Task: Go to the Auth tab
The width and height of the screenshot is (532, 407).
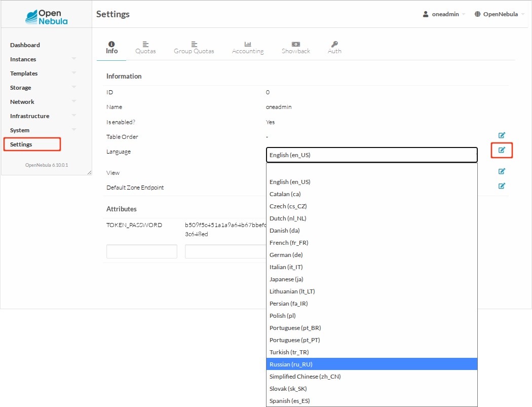Action: pyautogui.click(x=334, y=48)
